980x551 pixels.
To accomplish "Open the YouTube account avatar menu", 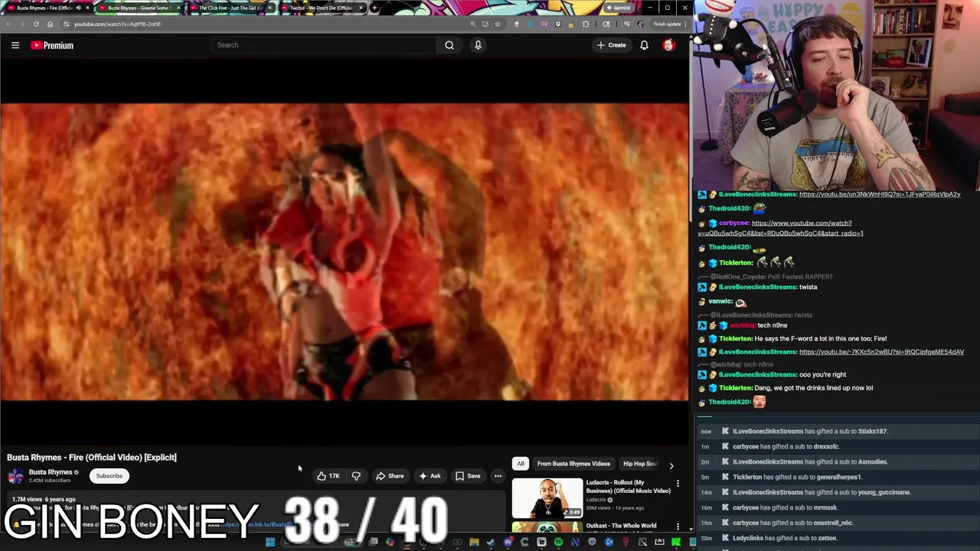I will (x=668, y=45).
